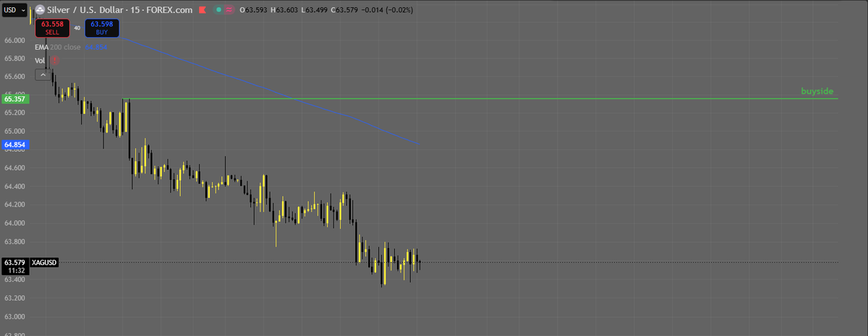868x336 pixels.
Task: Click the pink wavy data-mode icon
Action: (230, 11)
